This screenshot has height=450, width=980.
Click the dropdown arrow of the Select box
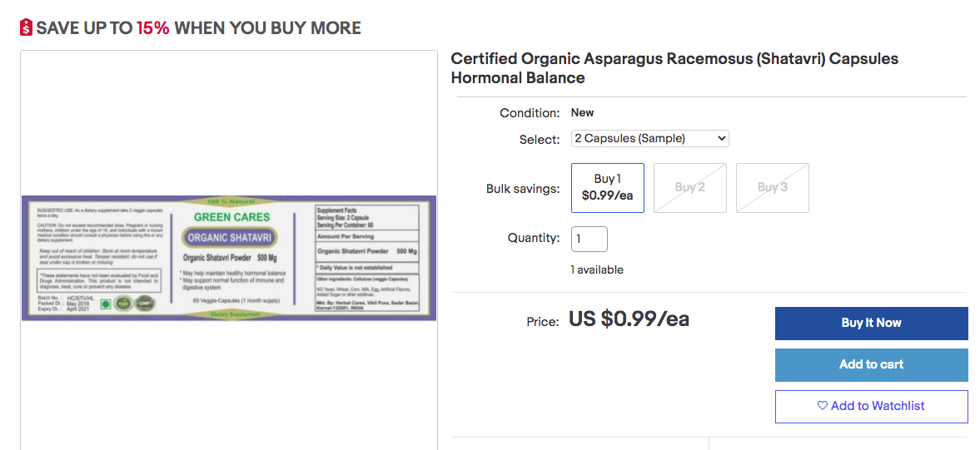point(720,139)
